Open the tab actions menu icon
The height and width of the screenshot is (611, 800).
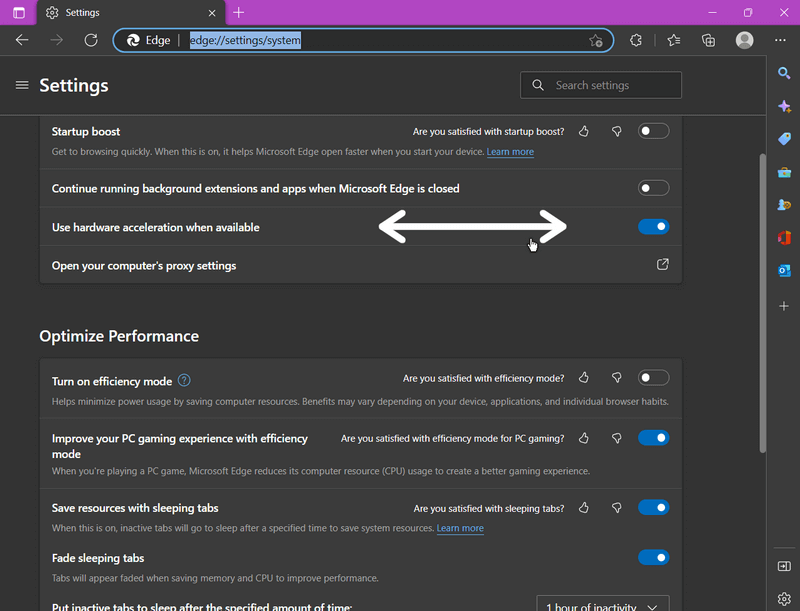tap(19, 13)
